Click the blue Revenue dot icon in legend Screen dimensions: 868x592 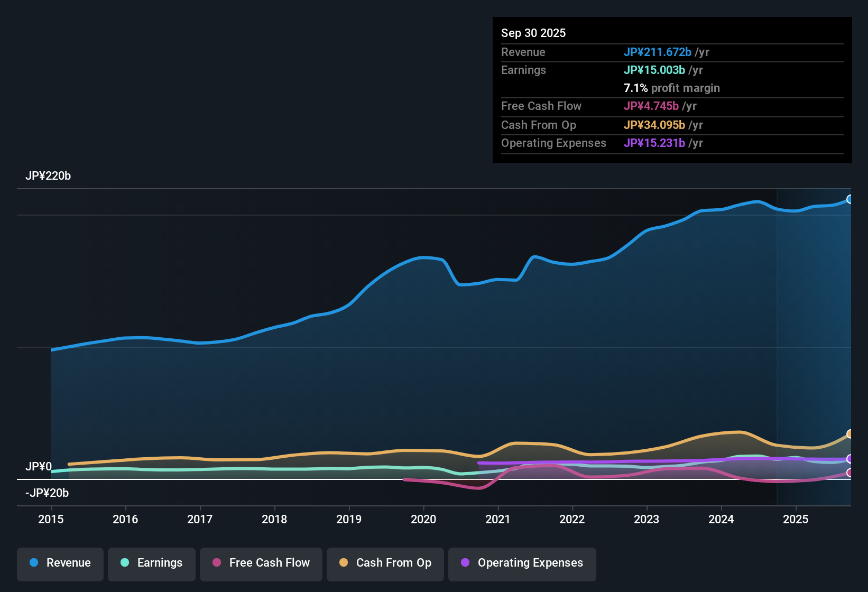(33, 563)
